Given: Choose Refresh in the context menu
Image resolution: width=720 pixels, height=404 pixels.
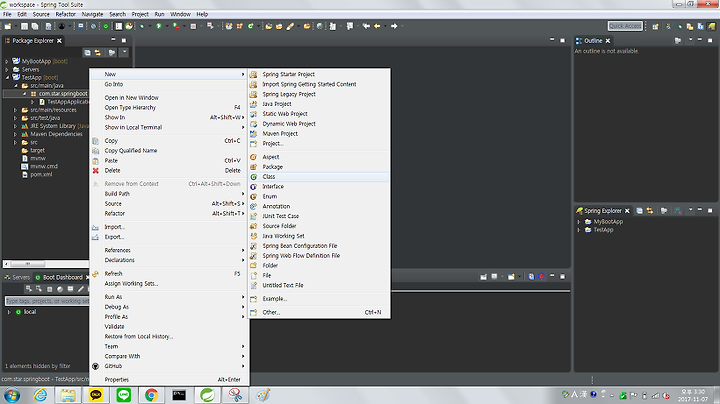Looking at the screenshot, I should click(169, 274).
